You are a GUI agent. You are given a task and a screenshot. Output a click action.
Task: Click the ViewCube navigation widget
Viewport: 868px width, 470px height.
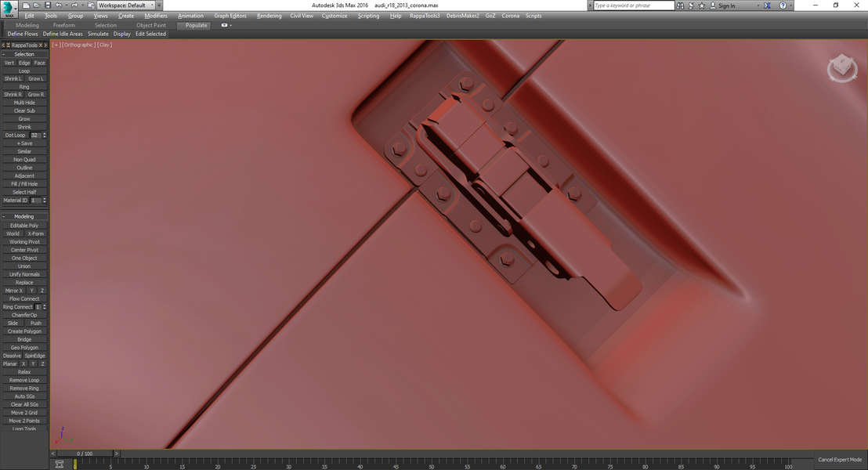(x=842, y=68)
